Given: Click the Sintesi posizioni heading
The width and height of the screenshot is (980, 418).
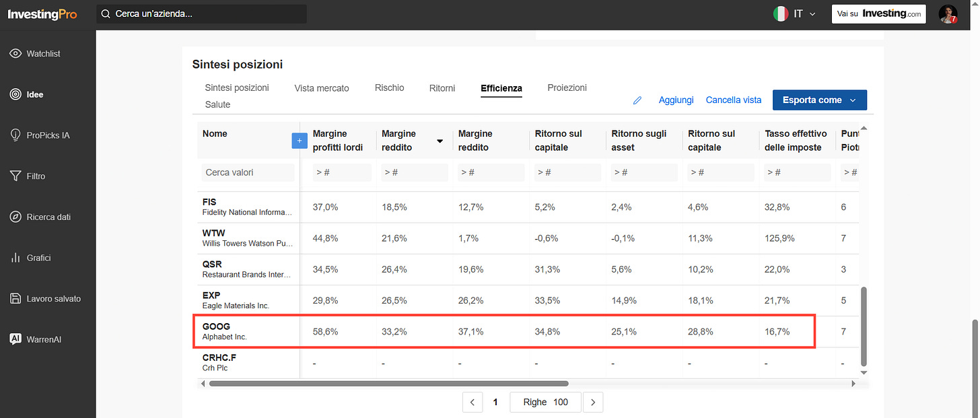Looking at the screenshot, I should (238, 65).
